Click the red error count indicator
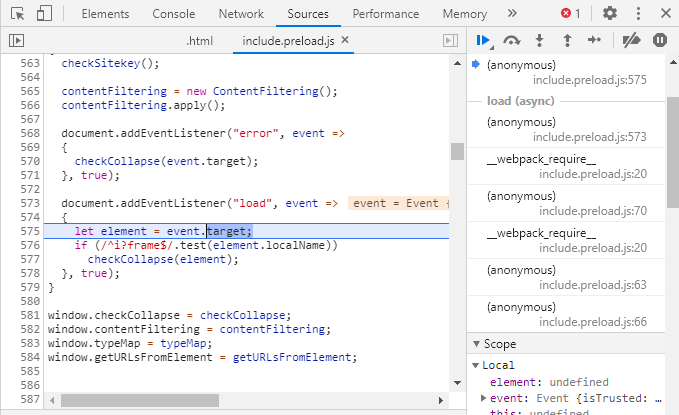This screenshot has width=679, height=415. coord(570,14)
